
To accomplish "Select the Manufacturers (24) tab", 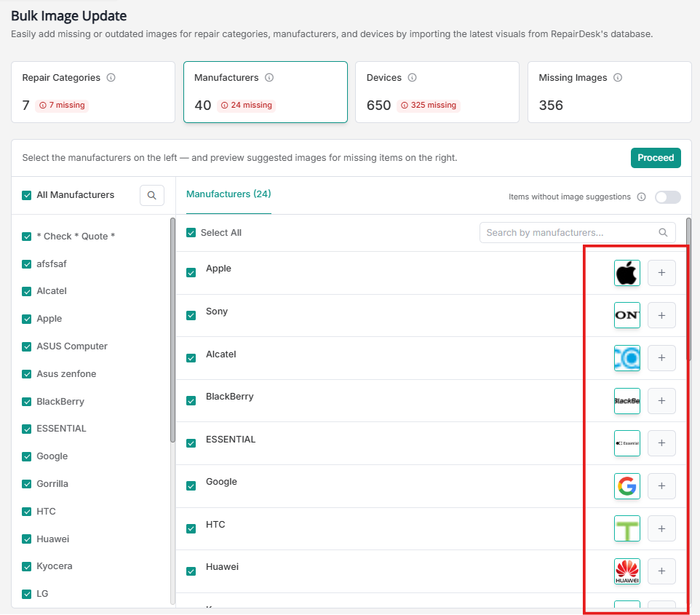I will pyautogui.click(x=228, y=194).
